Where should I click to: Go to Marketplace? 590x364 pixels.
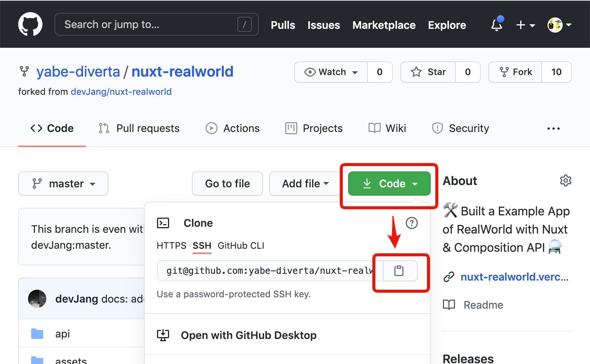(x=384, y=25)
